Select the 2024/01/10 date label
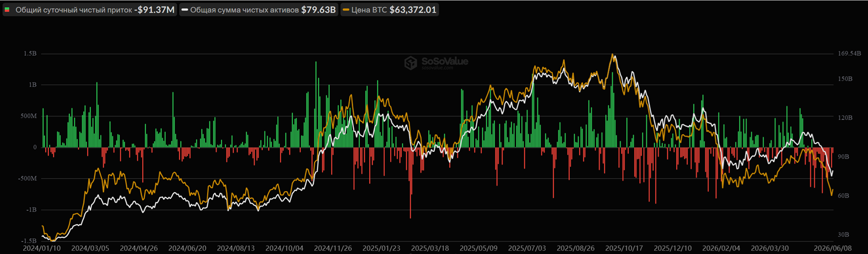 tap(41, 248)
